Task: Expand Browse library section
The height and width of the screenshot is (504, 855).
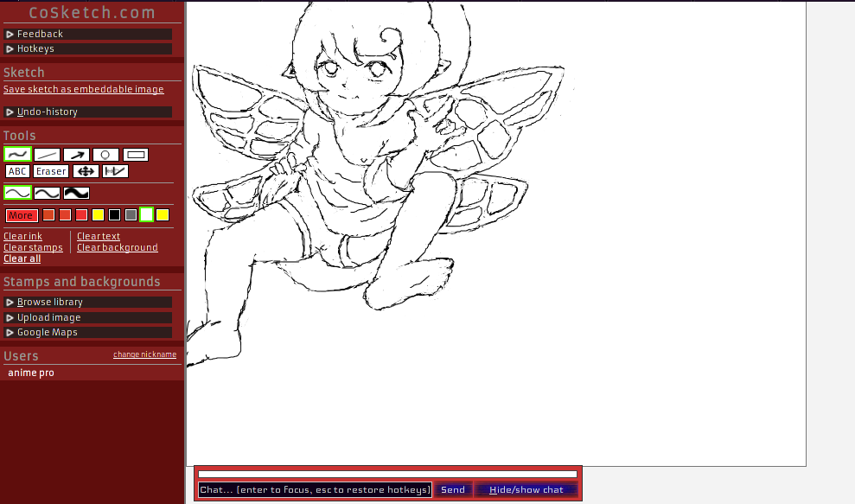Action: [88, 302]
